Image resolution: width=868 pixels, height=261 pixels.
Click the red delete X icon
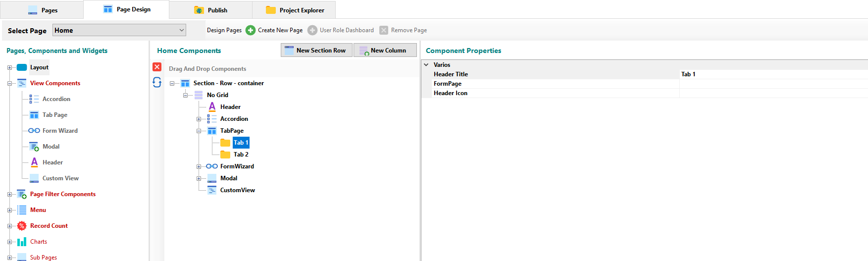157,67
